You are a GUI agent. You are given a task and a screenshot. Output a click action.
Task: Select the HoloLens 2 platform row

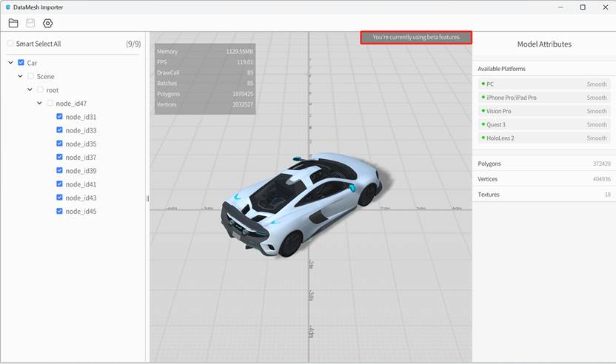tap(544, 138)
